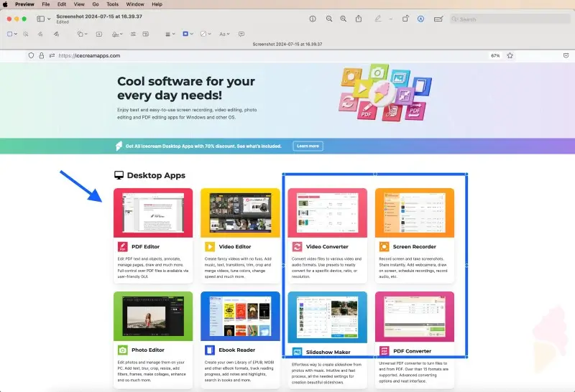Image resolution: width=575 pixels, height=392 pixels.
Task: Click the Pocket save icon
Action: click(566, 55)
